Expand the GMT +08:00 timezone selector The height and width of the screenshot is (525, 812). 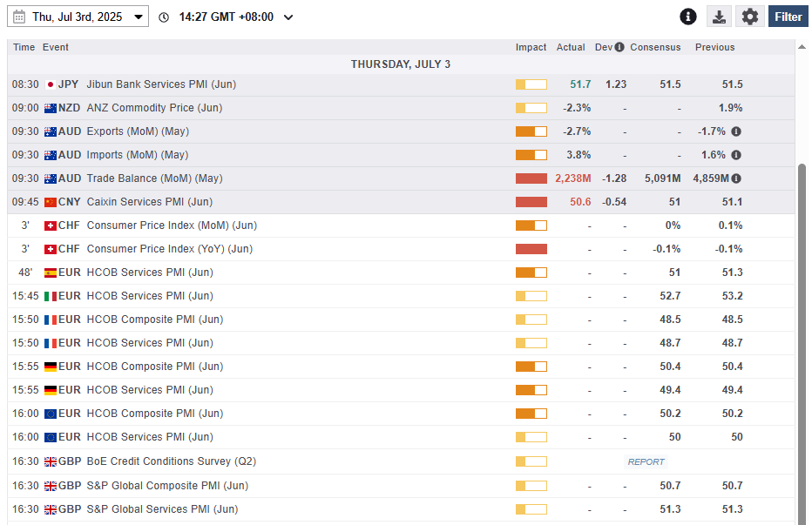point(235,17)
